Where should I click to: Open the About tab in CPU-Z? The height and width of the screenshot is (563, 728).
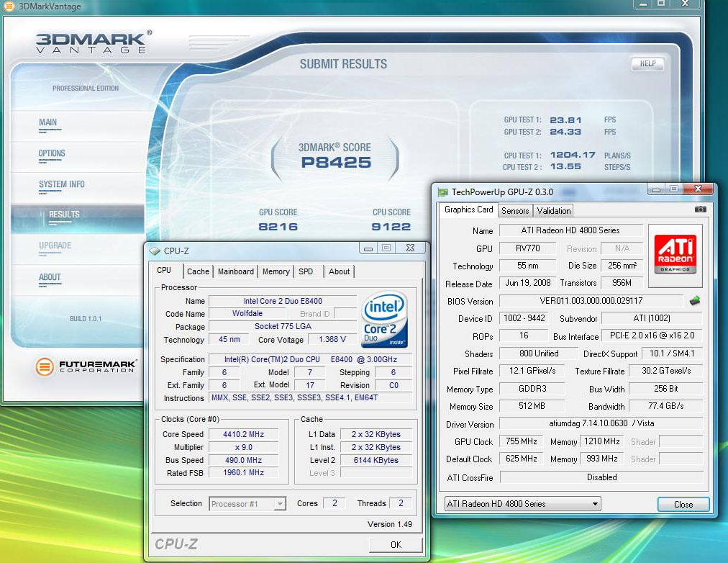[x=339, y=271]
